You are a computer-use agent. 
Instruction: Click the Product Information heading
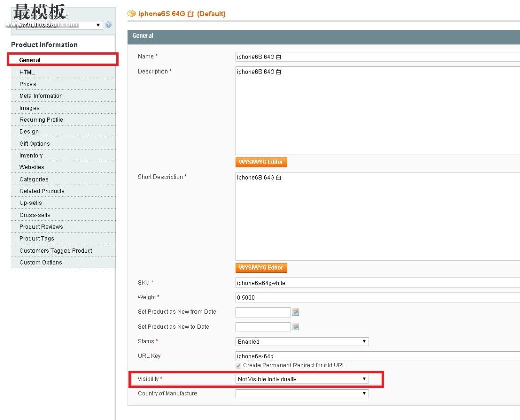pos(44,45)
